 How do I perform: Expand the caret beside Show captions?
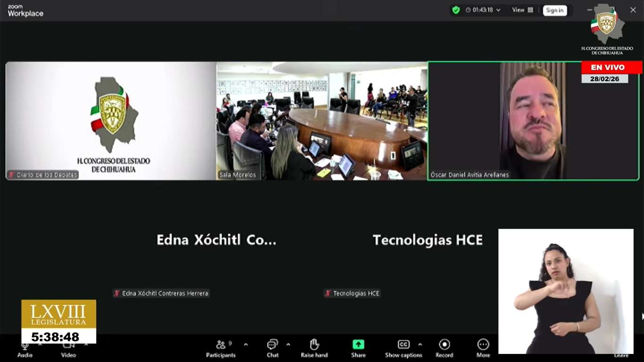point(420,345)
